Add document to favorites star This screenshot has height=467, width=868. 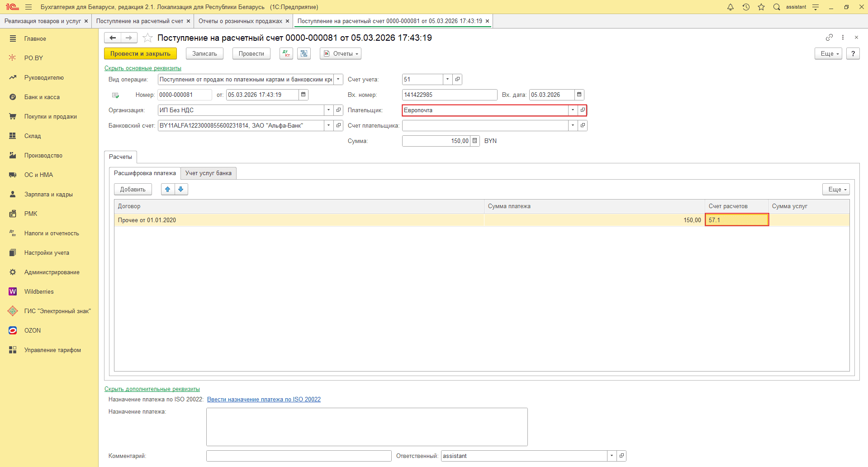[x=147, y=38]
